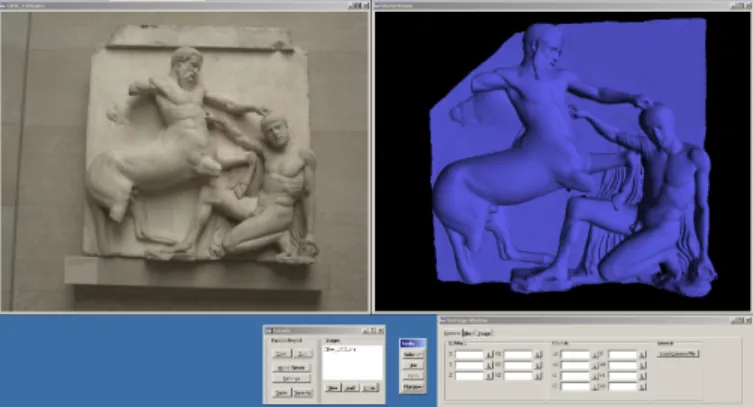Click the title bar icon of the photo window
The image size is (753, 407).
pos(3,6)
